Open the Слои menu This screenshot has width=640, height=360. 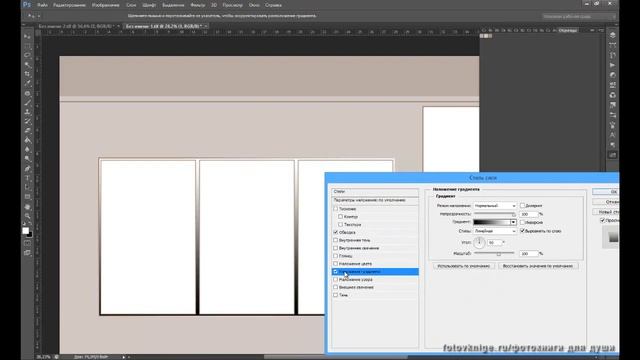(x=131, y=5)
